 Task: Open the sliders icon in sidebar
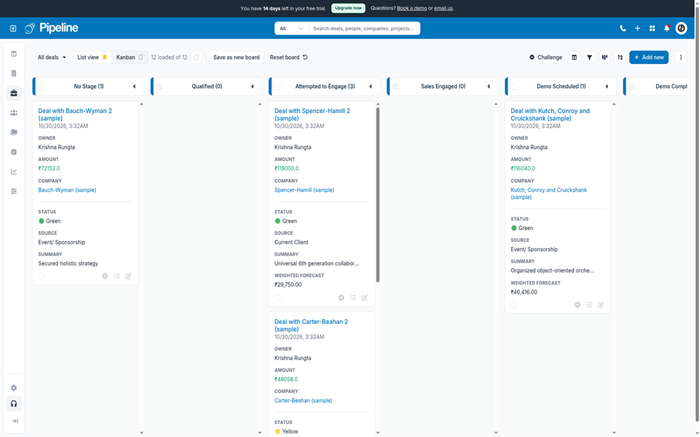pos(14,191)
